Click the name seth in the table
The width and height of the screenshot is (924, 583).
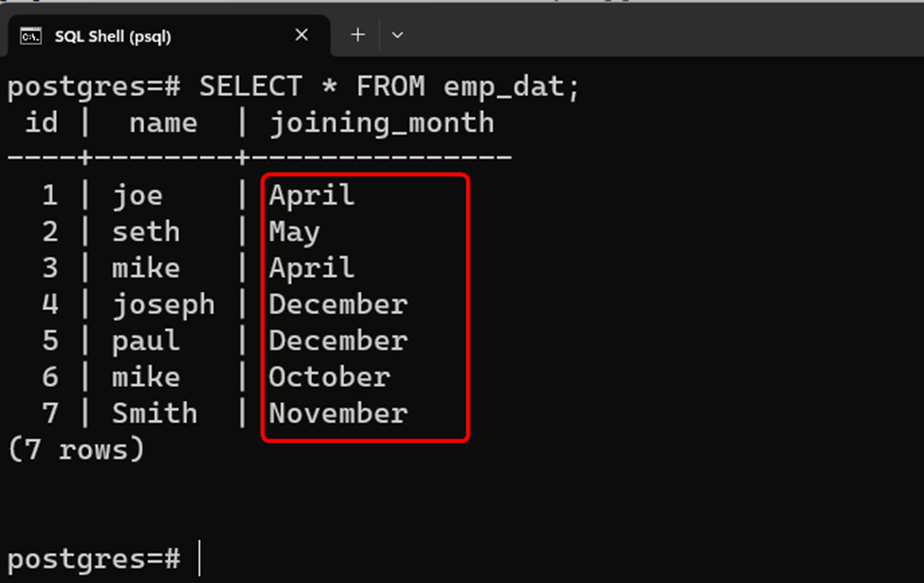(146, 231)
